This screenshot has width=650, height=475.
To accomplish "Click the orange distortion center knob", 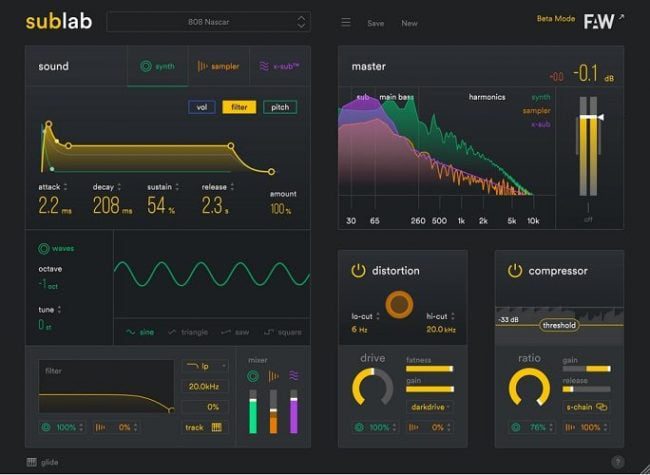I will (399, 305).
